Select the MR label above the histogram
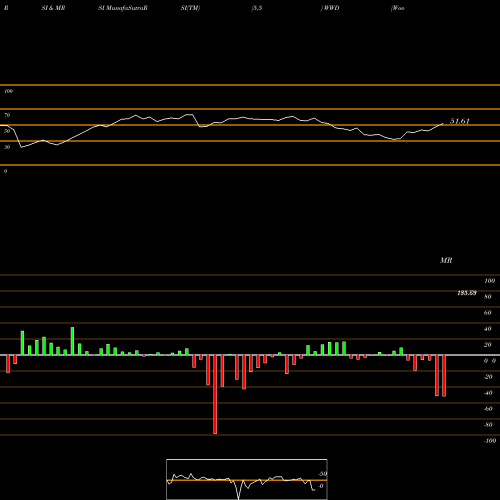The width and height of the screenshot is (500, 500). [x=446, y=260]
